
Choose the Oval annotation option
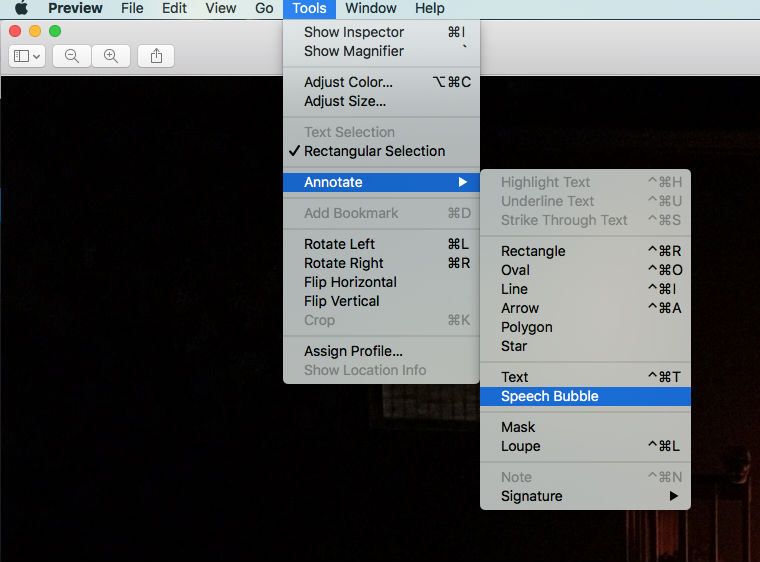pos(515,270)
